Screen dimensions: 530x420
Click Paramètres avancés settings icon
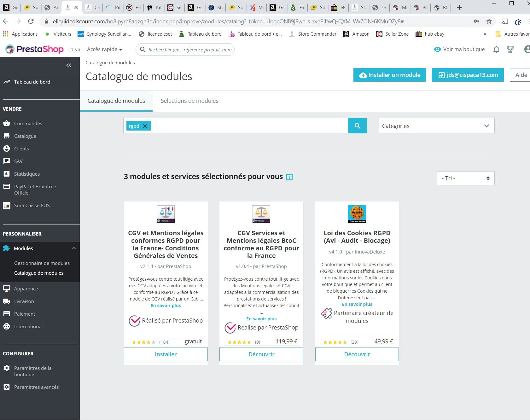[6, 387]
